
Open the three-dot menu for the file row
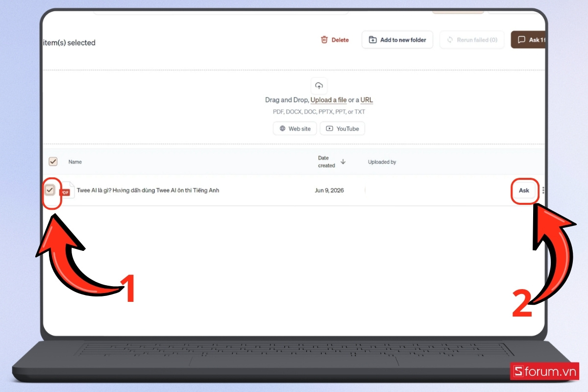pos(543,191)
